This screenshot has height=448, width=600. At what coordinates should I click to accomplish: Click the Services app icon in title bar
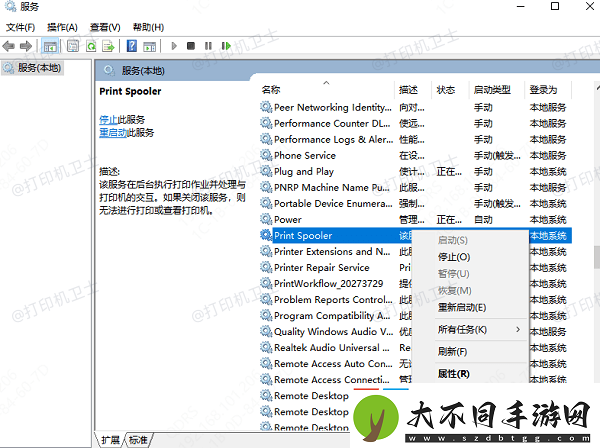(10, 6)
